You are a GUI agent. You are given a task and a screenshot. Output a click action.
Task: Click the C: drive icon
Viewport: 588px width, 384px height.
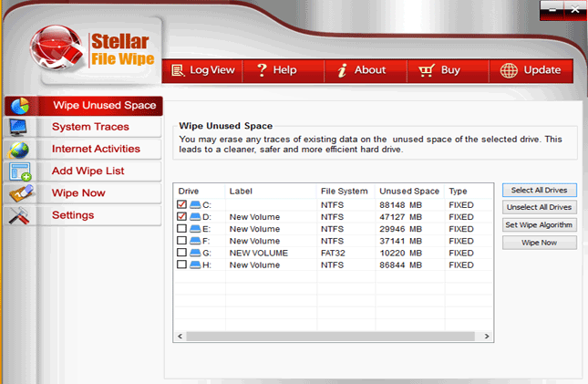coord(195,204)
